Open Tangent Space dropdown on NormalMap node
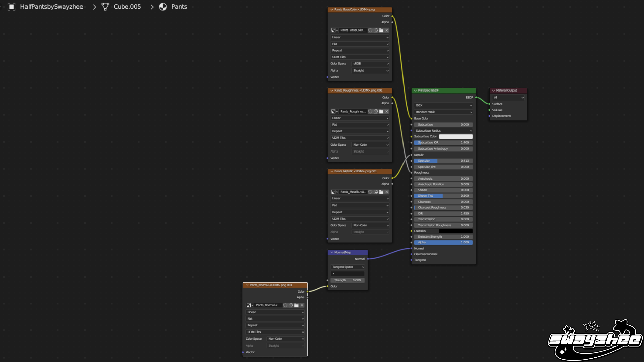Image resolution: width=644 pixels, height=362 pixels. coord(347,267)
